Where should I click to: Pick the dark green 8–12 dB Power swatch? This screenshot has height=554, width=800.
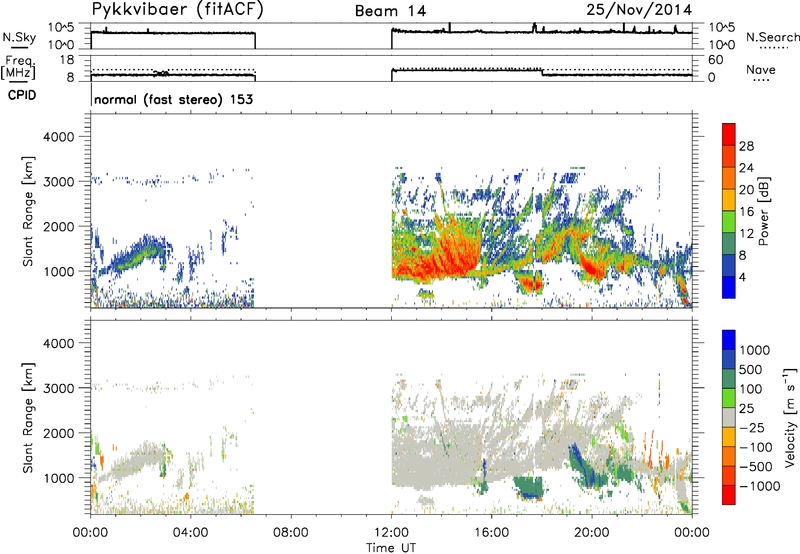tap(729, 243)
